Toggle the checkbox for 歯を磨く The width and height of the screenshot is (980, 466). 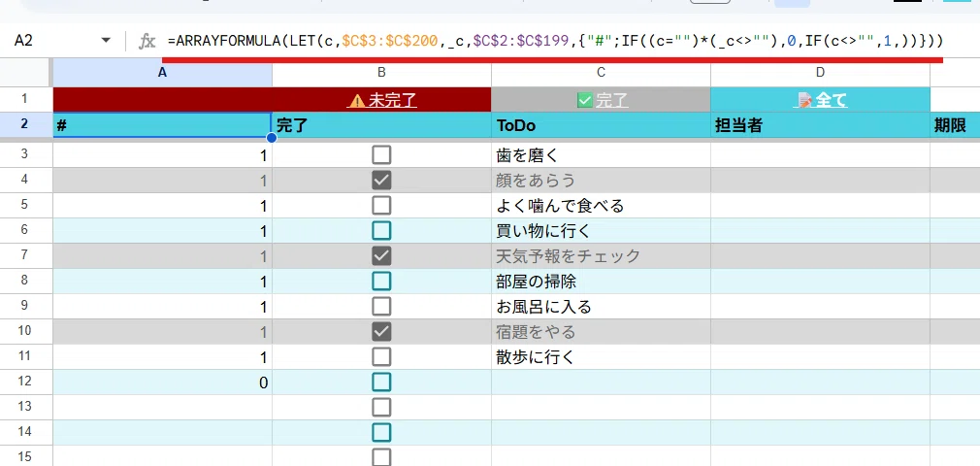pos(381,154)
